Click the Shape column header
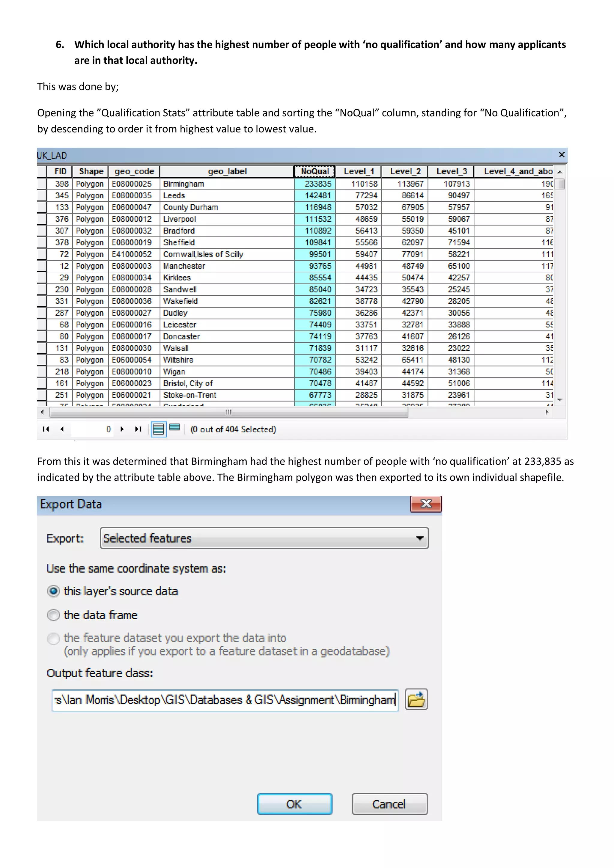The width and height of the screenshot is (614, 868). [x=91, y=171]
